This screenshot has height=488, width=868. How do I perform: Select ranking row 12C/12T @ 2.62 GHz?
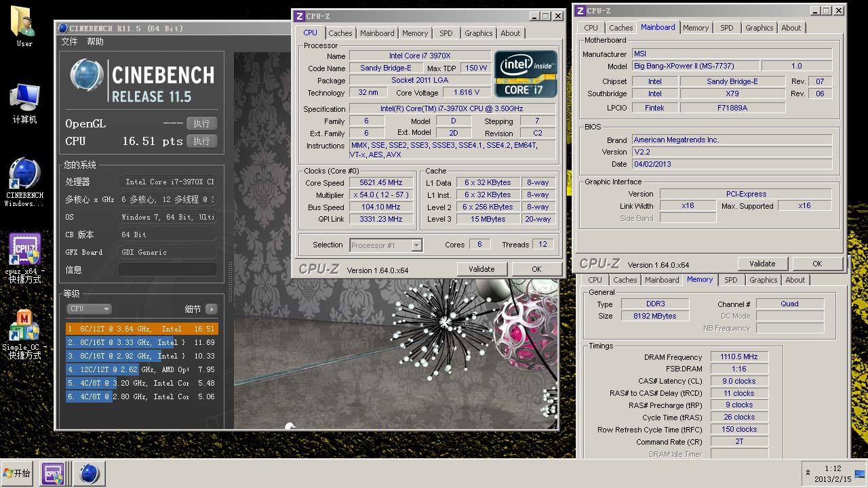click(x=142, y=369)
